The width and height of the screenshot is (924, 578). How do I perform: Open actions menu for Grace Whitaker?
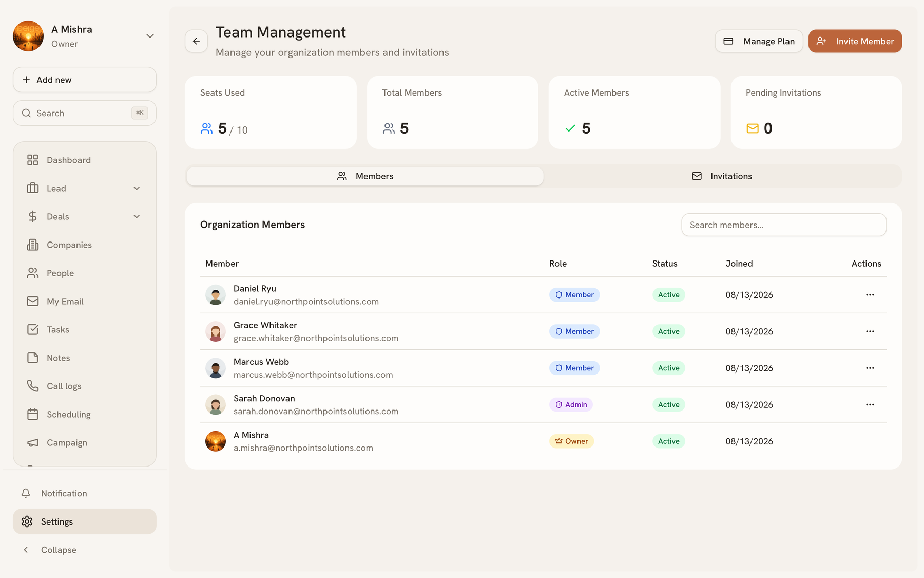point(870,331)
